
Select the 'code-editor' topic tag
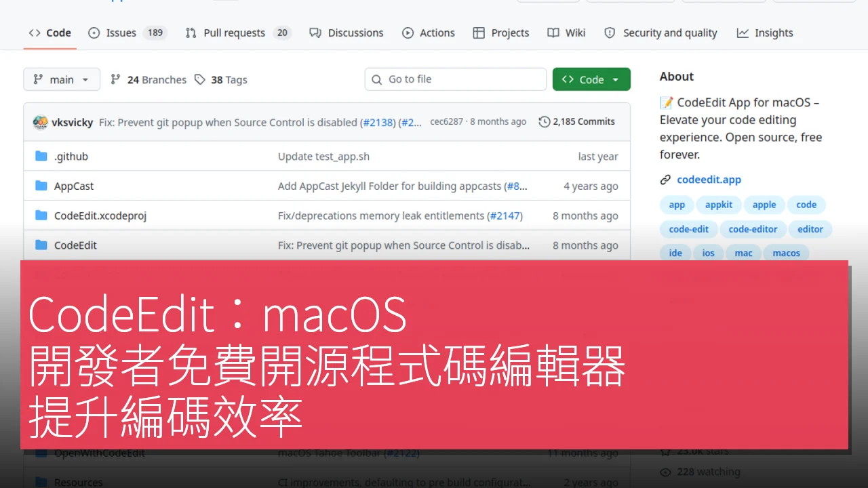[x=753, y=229]
